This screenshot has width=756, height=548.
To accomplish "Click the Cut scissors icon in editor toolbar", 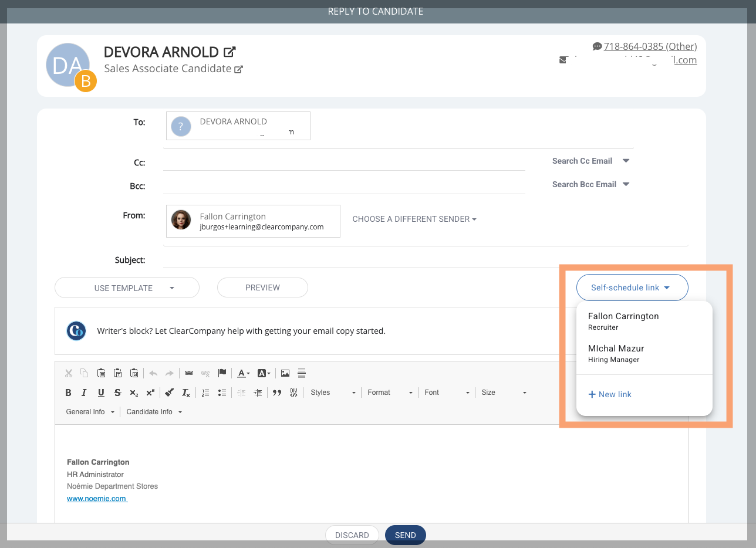I will [69, 373].
